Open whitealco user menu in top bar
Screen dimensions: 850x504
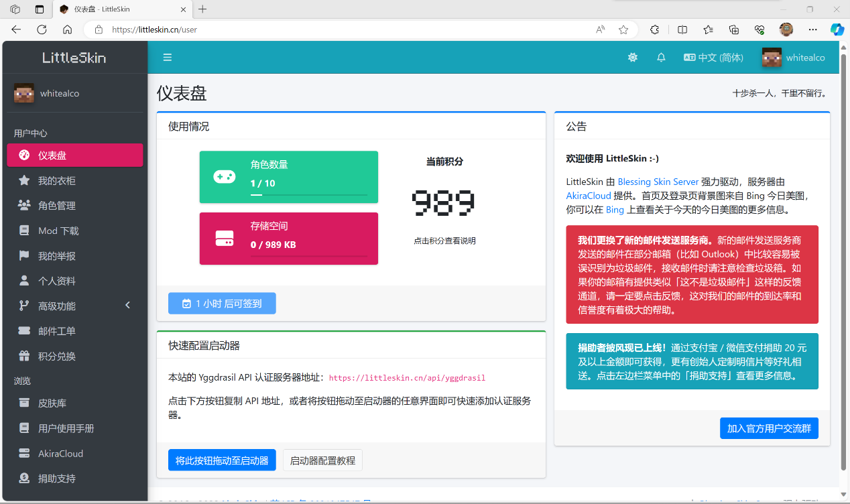794,58
